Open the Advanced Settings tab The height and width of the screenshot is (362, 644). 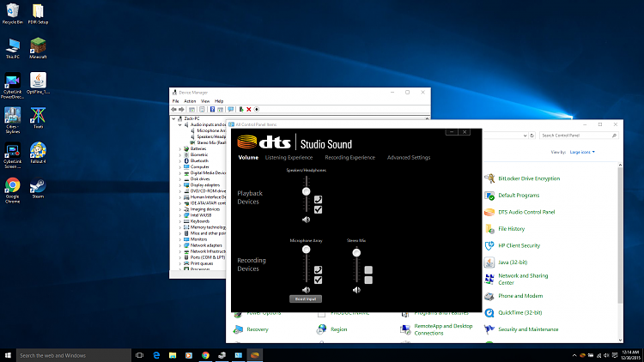point(409,158)
